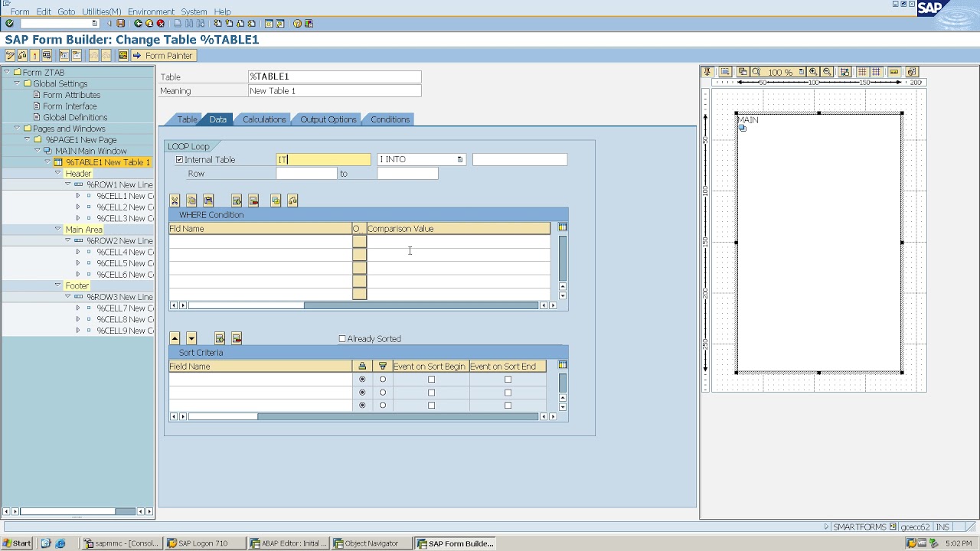This screenshot has height=551, width=980.
Task: Click the Internal Table name input field
Action: point(324,160)
